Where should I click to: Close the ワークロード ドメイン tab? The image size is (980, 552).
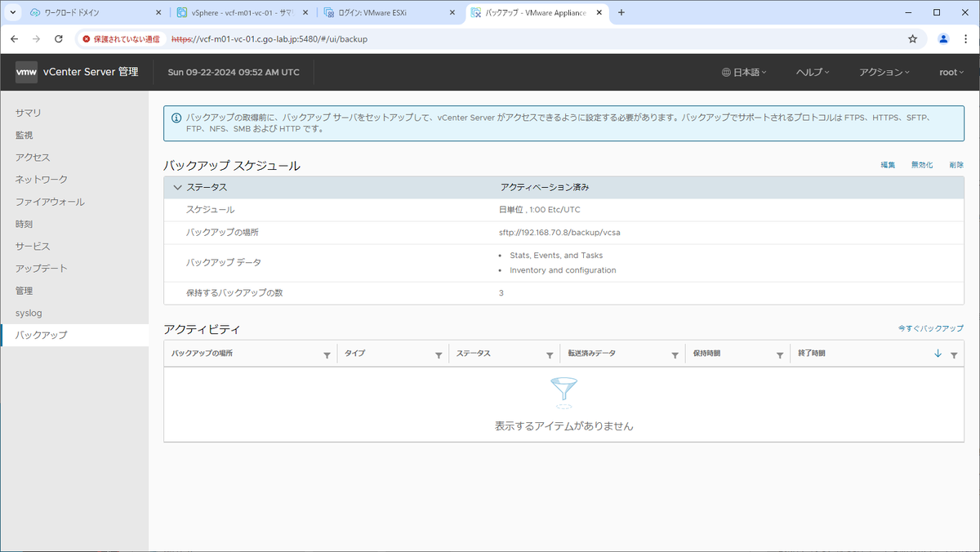(158, 13)
